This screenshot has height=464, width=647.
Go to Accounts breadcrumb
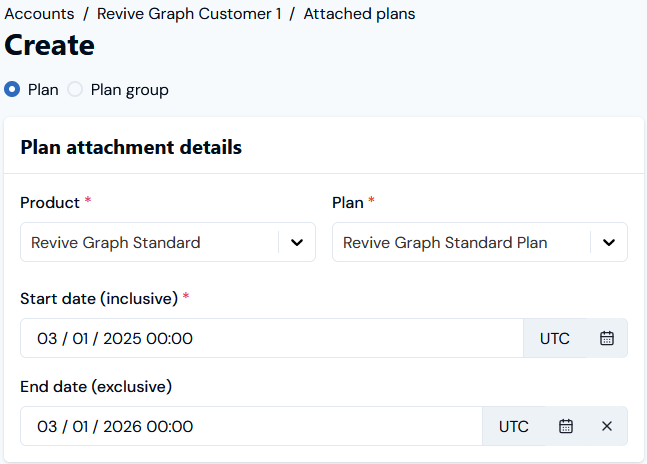tap(39, 14)
